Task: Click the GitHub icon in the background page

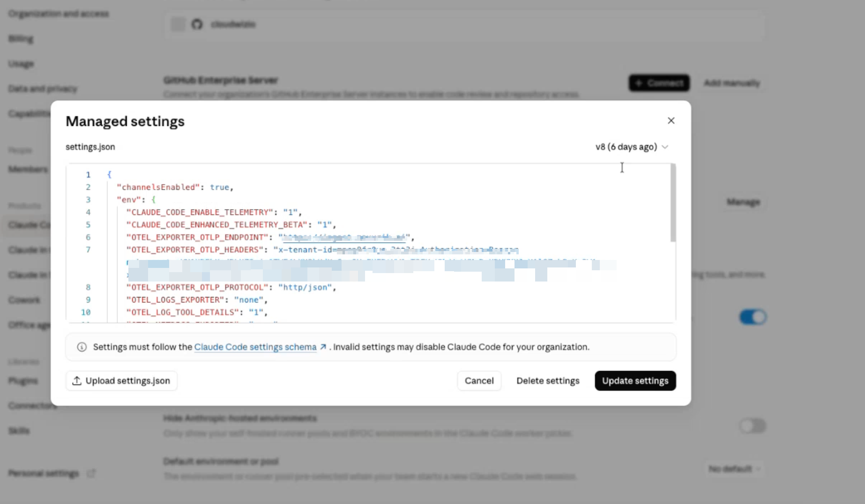Action: tap(197, 24)
